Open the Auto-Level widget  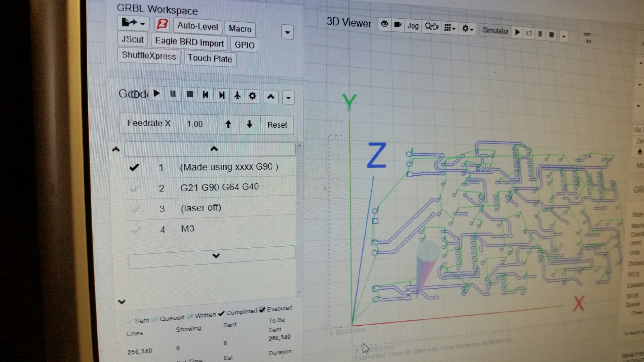(x=197, y=26)
